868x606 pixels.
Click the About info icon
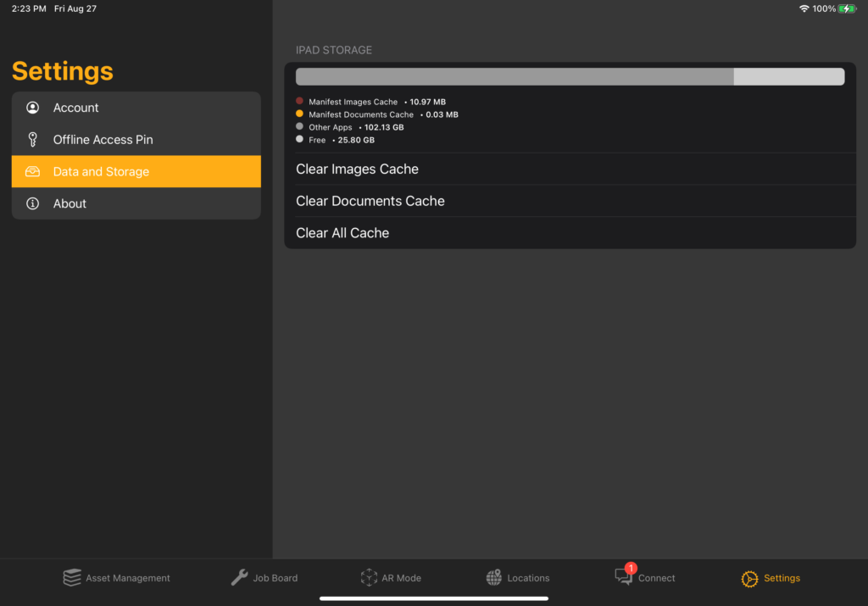[x=32, y=203]
